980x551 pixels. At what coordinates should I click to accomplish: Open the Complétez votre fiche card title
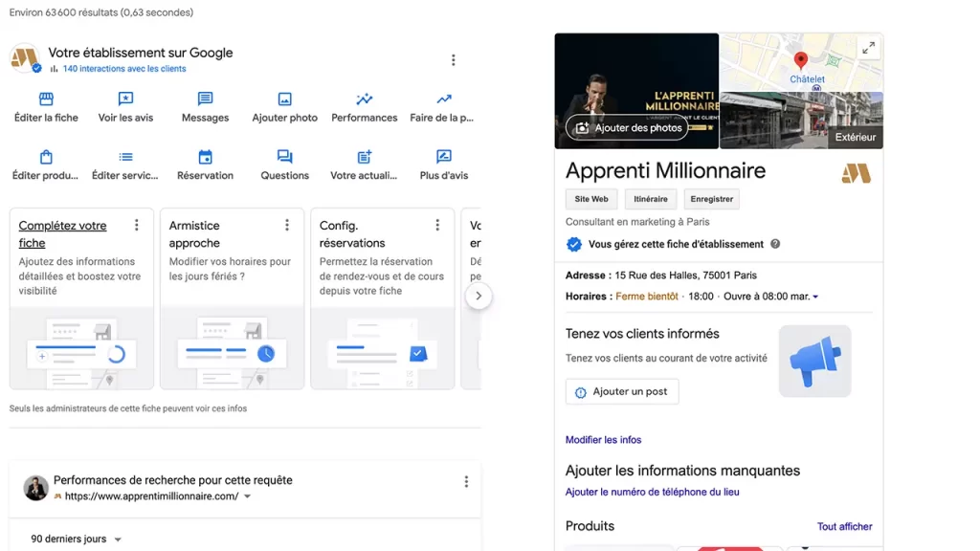coord(62,234)
